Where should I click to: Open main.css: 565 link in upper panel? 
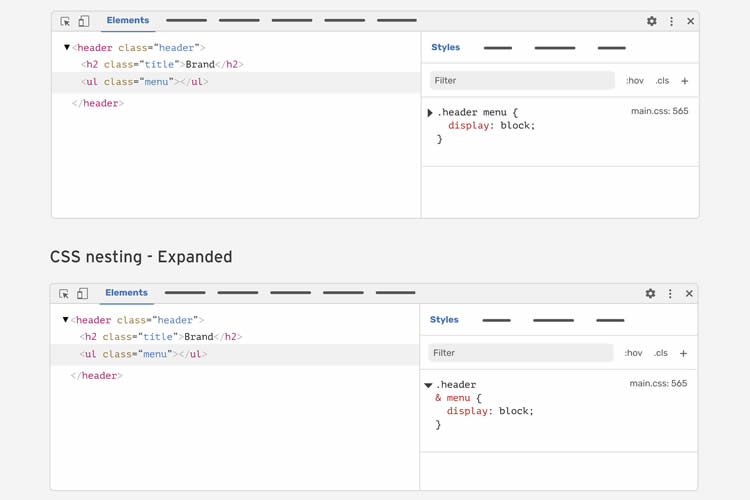point(659,111)
